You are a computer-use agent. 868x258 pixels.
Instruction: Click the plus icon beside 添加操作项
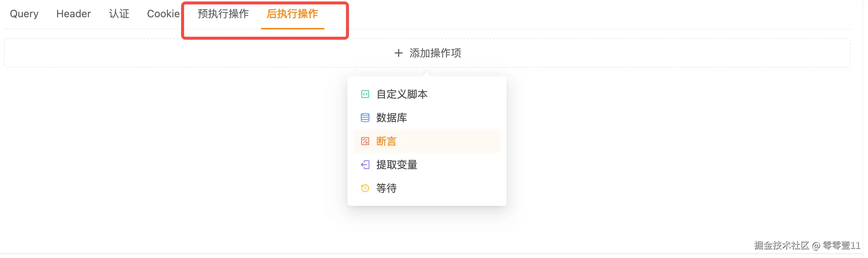coord(398,53)
